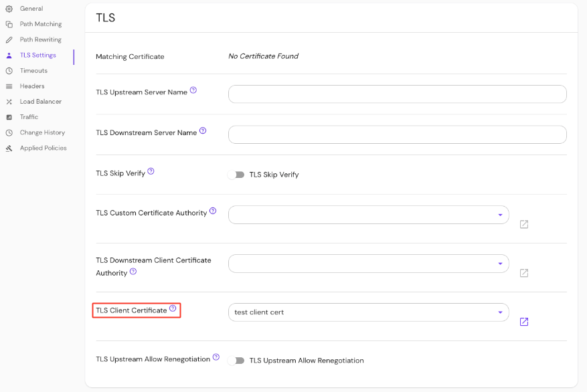The height and width of the screenshot is (392, 587).
Task: Click the external link icon beside TLS Client Certificate dropdown
Action: click(x=524, y=322)
